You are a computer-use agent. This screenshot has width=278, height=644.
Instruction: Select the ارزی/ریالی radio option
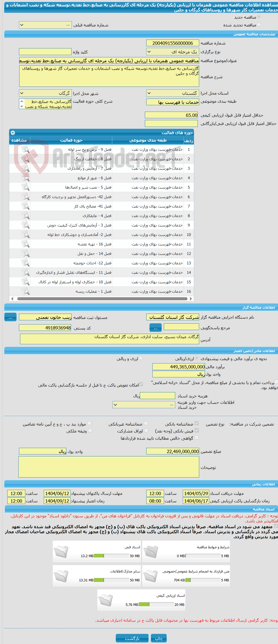point(197,358)
